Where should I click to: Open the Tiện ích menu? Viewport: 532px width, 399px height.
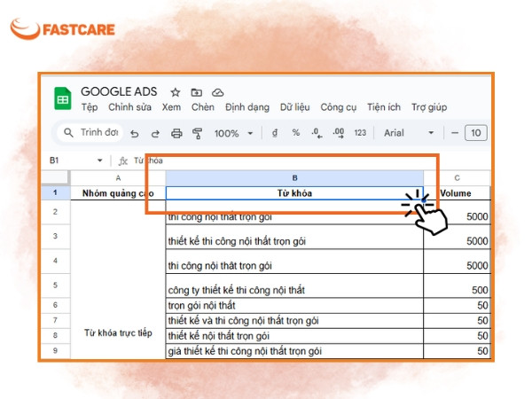[384, 107]
